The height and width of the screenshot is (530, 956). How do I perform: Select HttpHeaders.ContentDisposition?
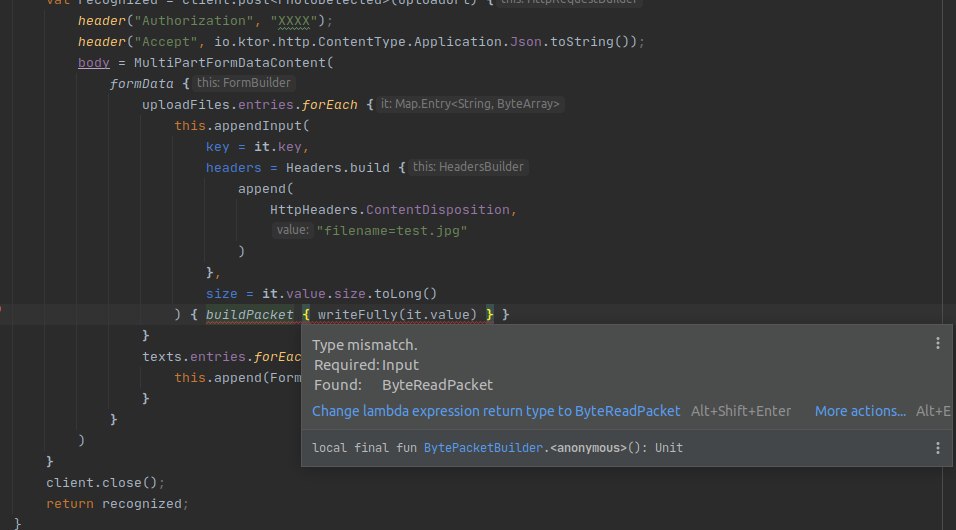point(390,210)
